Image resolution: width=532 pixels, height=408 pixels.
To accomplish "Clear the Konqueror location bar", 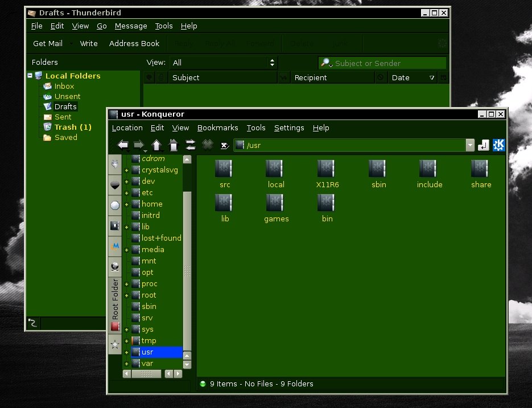I will (224, 146).
